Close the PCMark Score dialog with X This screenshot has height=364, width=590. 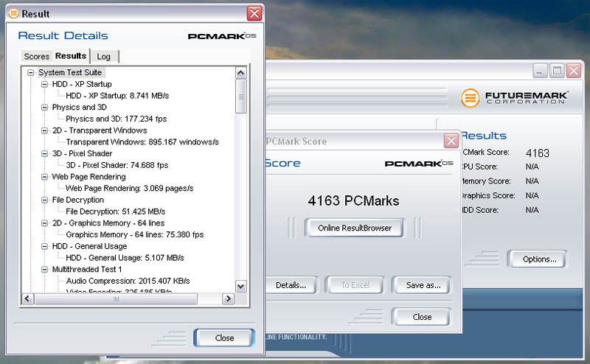[451, 141]
